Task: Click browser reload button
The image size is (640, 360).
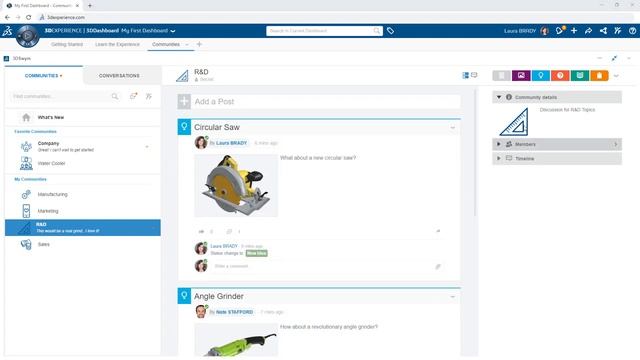Action: (29, 18)
